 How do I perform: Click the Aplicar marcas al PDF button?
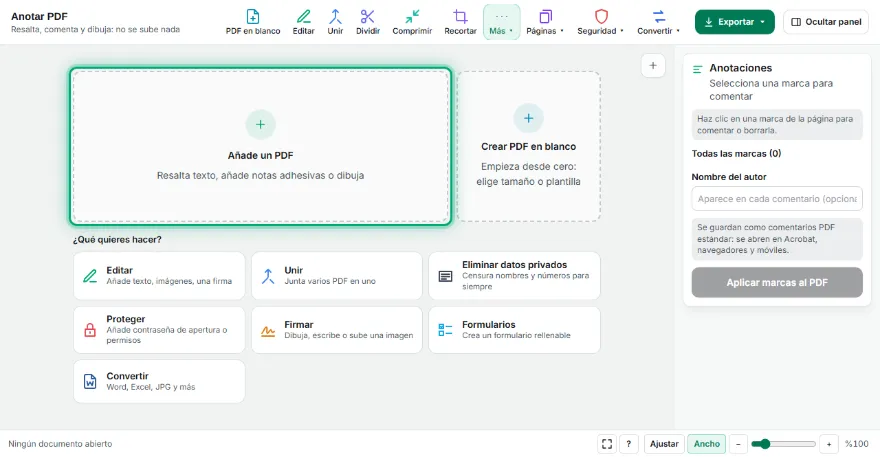pyautogui.click(x=777, y=282)
